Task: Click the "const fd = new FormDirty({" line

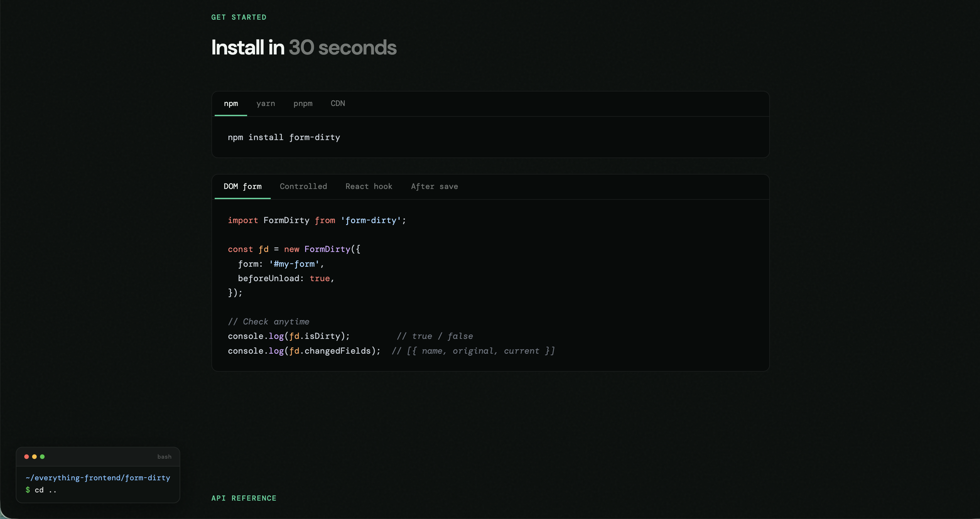Action: coord(294,249)
